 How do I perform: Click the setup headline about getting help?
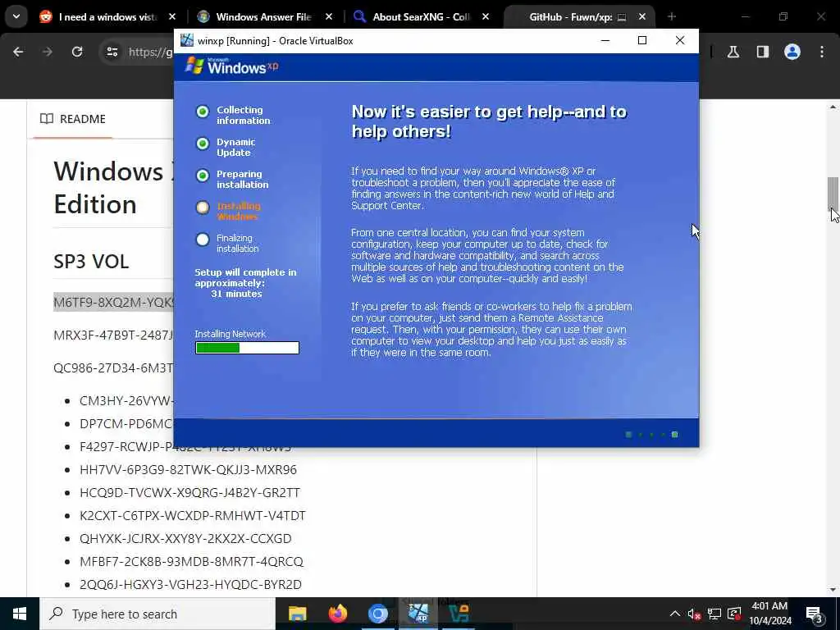coord(489,121)
